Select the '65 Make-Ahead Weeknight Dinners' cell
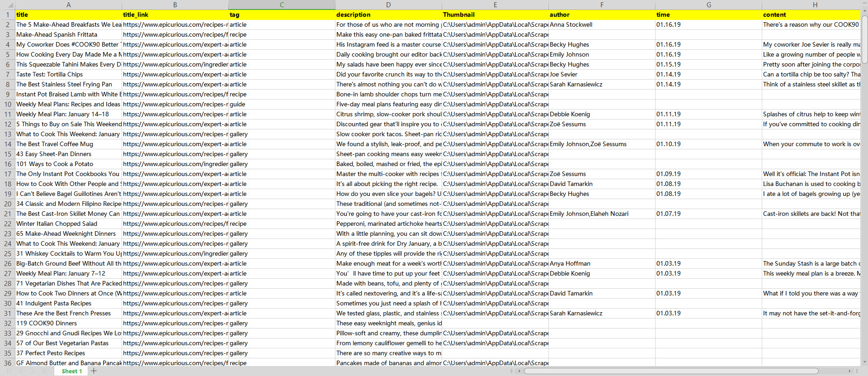Screen dimensions: 868x376 click(68, 233)
